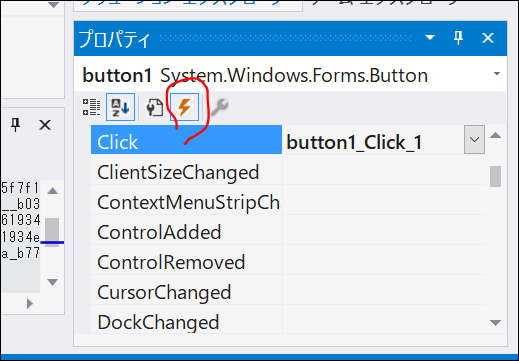519x361 pixels.
Task: Toggle Alphabetical sort button
Action: (120, 107)
